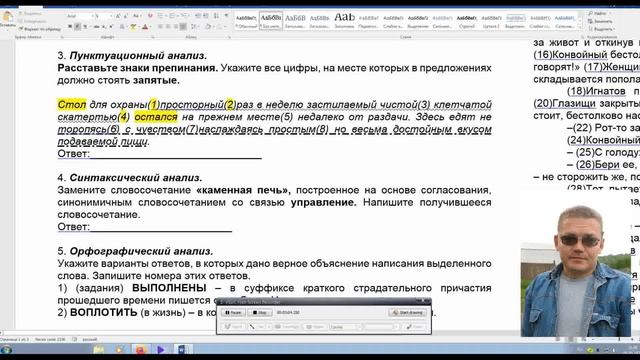Click the multilevel list icon
Image resolution: width=640 pixels, height=360 pixels.
(x=185, y=16)
